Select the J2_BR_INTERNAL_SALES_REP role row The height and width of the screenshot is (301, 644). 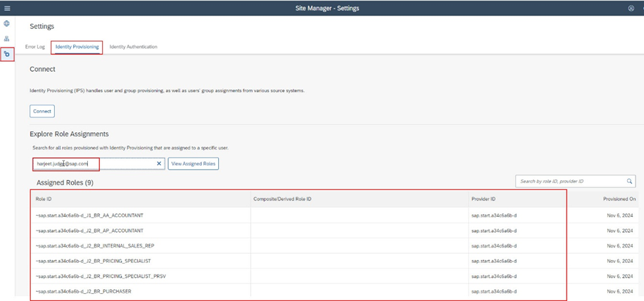95,246
